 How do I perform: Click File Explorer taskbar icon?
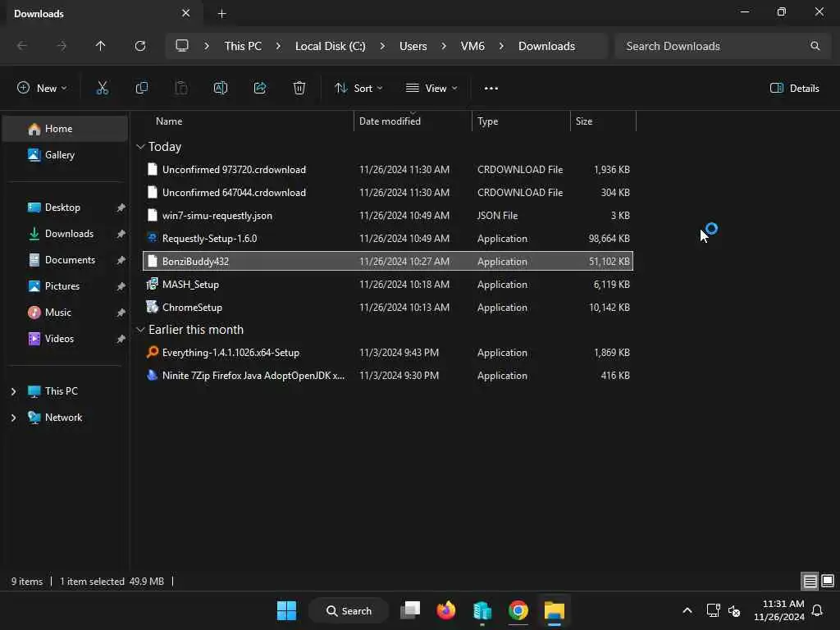555,610
